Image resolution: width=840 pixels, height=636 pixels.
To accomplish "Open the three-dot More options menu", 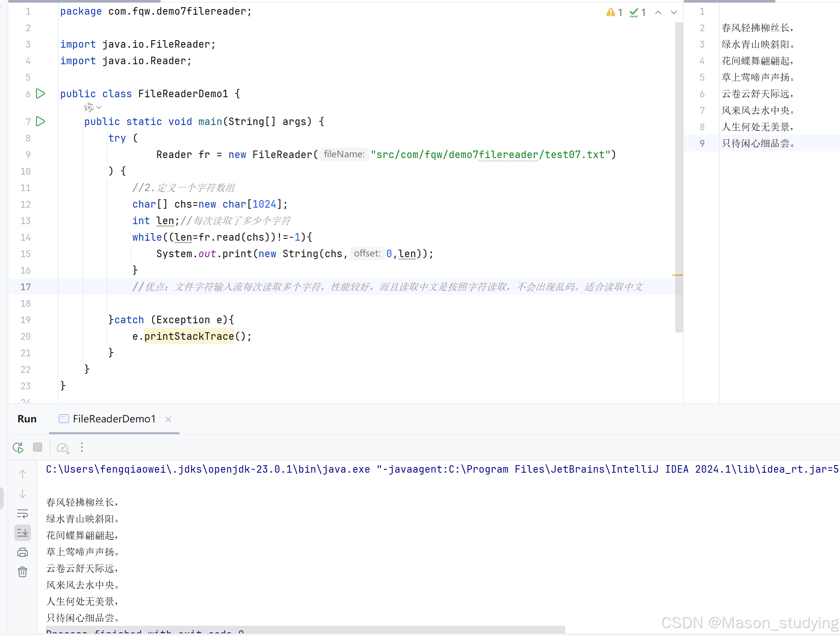I will pos(82,448).
